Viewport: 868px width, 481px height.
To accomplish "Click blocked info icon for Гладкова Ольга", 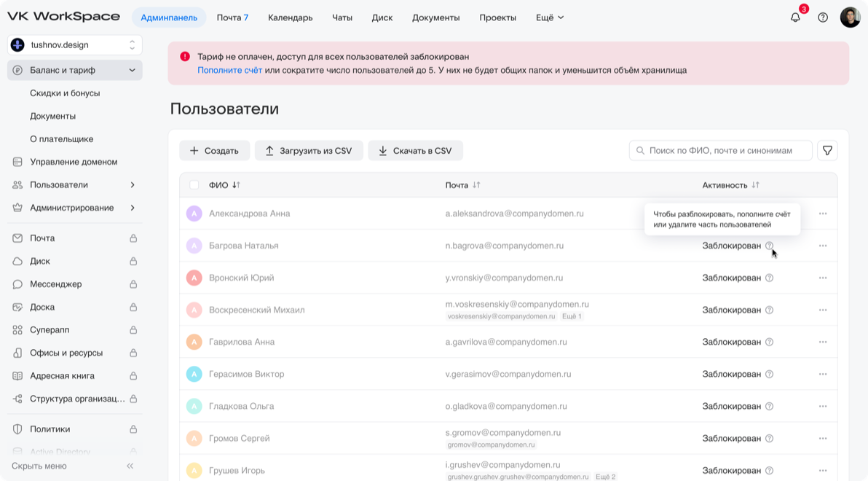I will tap(770, 406).
